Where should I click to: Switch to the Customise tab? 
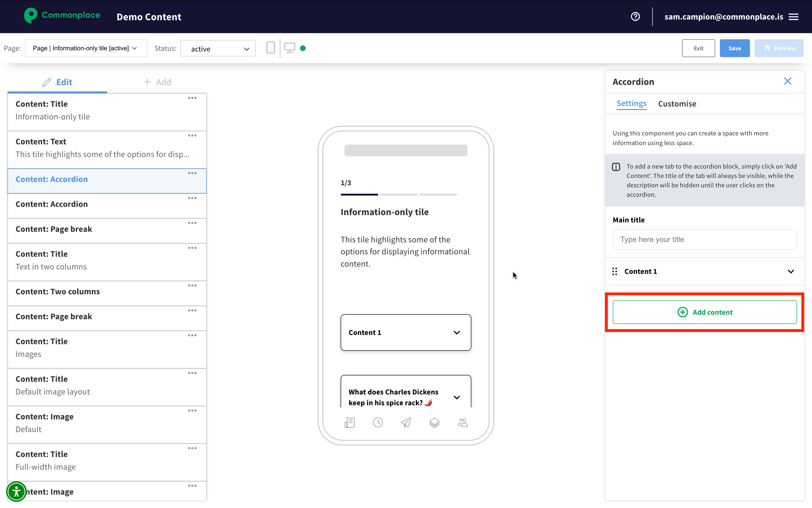[677, 104]
